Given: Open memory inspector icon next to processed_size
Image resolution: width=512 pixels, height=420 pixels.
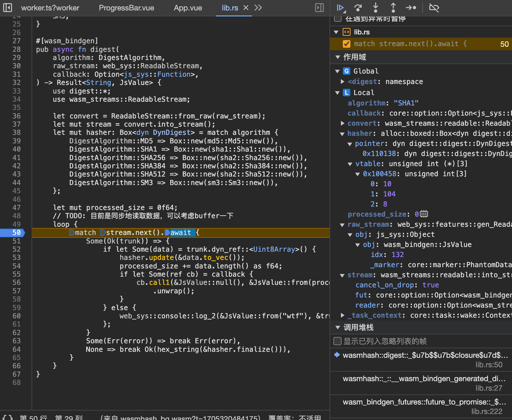Looking at the screenshot, I should tap(424, 214).
